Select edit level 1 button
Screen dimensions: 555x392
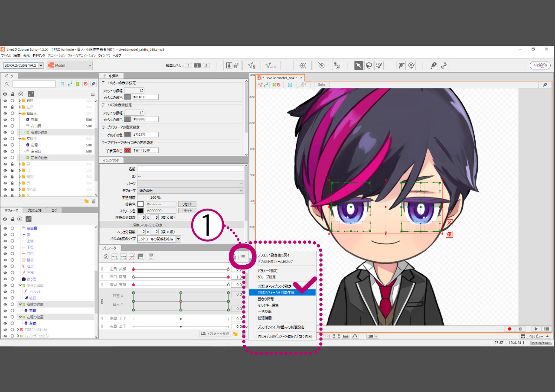pos(189,65)
